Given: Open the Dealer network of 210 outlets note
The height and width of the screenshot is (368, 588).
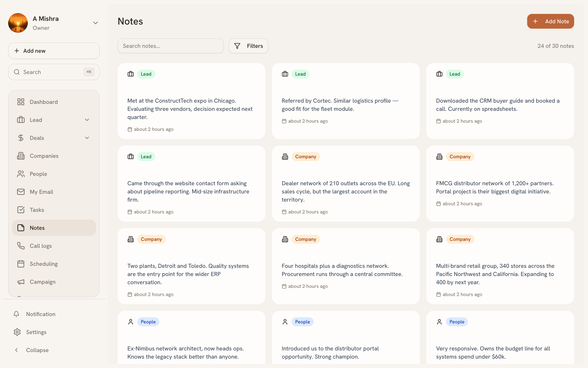Looking at the screenshot, I should click(346, 184).
